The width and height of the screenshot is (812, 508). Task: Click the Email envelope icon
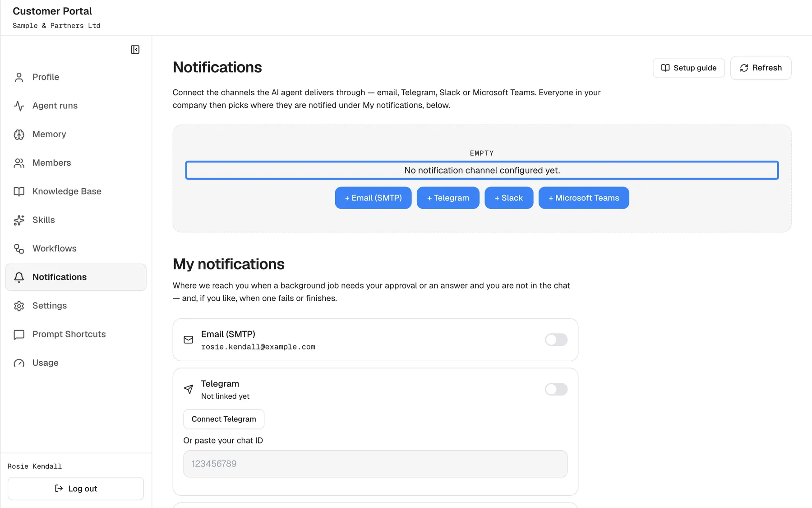pos(189,340)
